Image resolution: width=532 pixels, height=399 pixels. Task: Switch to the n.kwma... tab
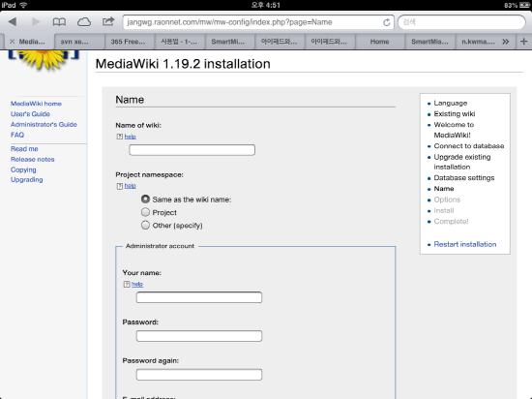478,42
